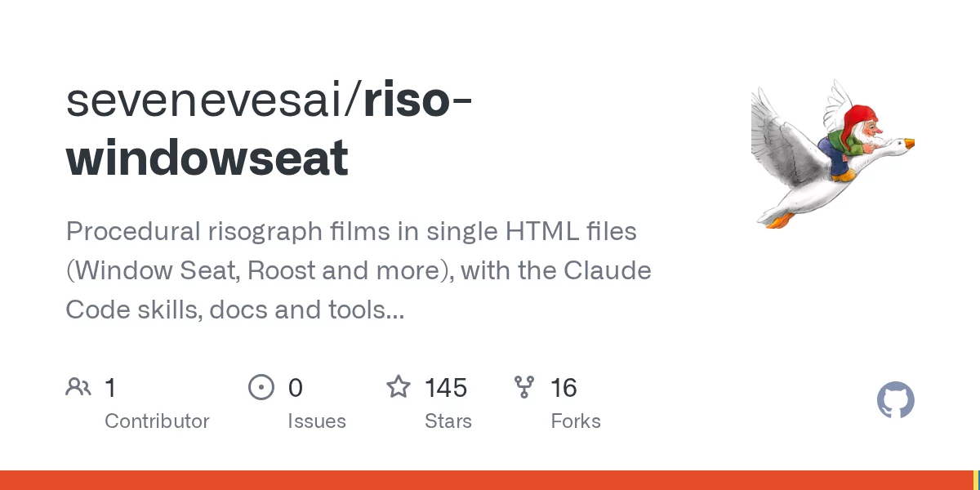Click the issues circle-dot icon
The height and width of the screenshot is (490, 980).
[261, 387]
